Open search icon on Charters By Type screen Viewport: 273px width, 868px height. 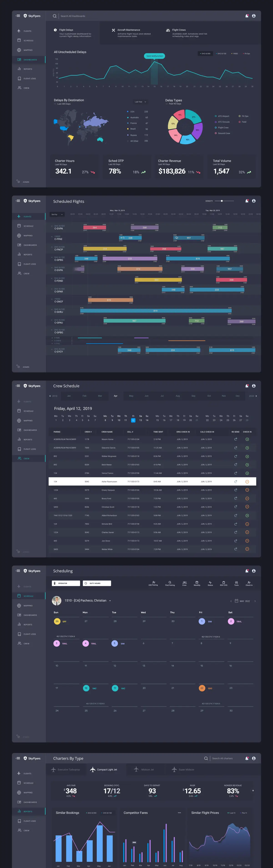click(206, 758)
